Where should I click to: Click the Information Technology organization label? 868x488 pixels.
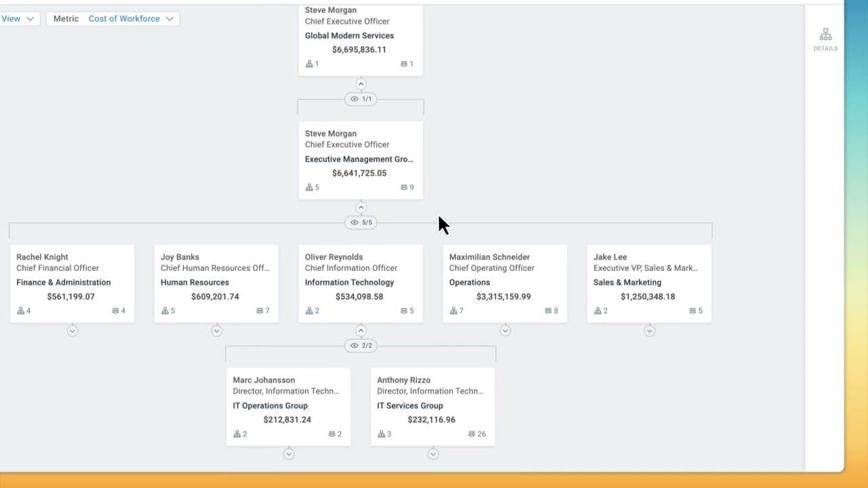tap(349, 283)
